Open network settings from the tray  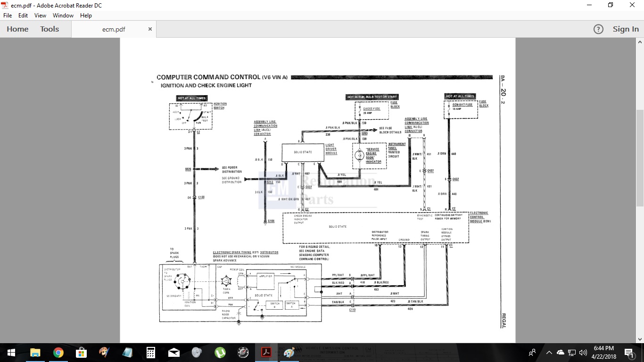tap(572, 353)
